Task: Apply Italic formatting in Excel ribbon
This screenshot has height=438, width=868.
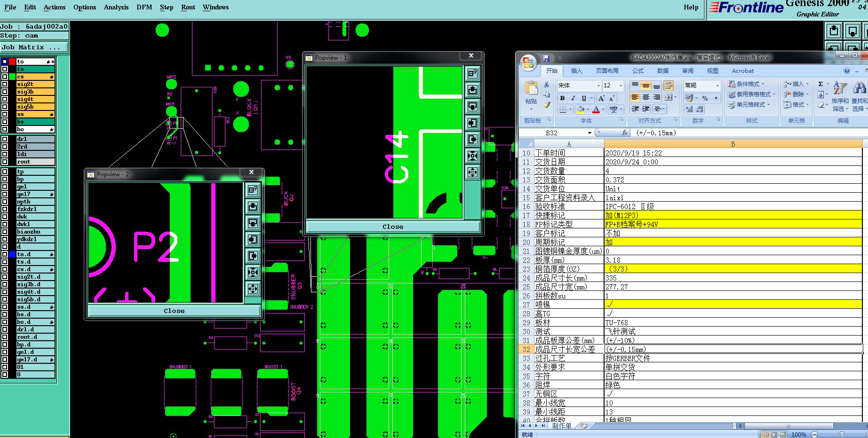Action: [x=573, y=98]
